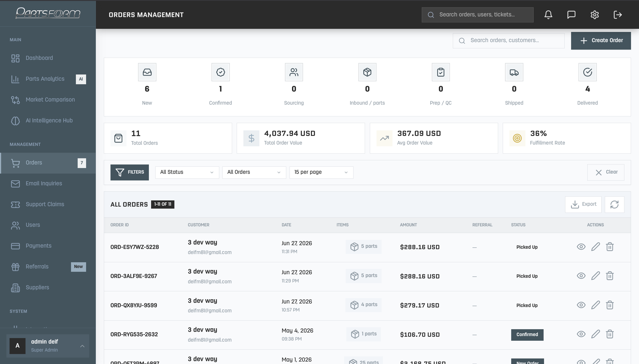Viewport: 639px width, 364px height.
Task: Open Support Claims in sidebar
Action: [48, 204]
